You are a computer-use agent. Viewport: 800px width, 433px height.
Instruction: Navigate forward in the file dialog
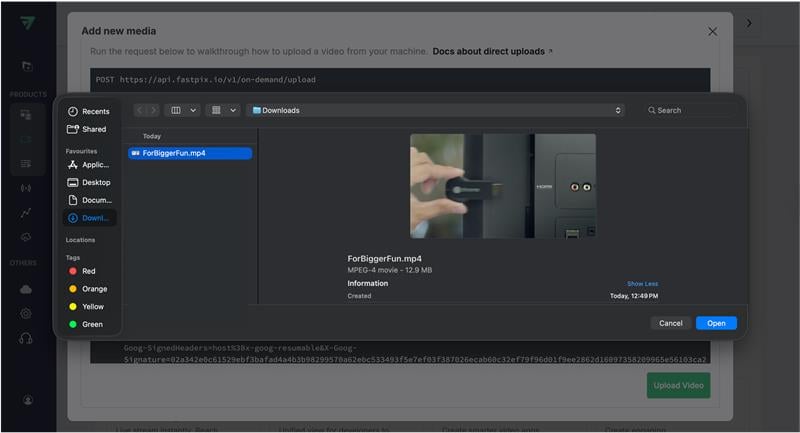click(x=153, y=110)
